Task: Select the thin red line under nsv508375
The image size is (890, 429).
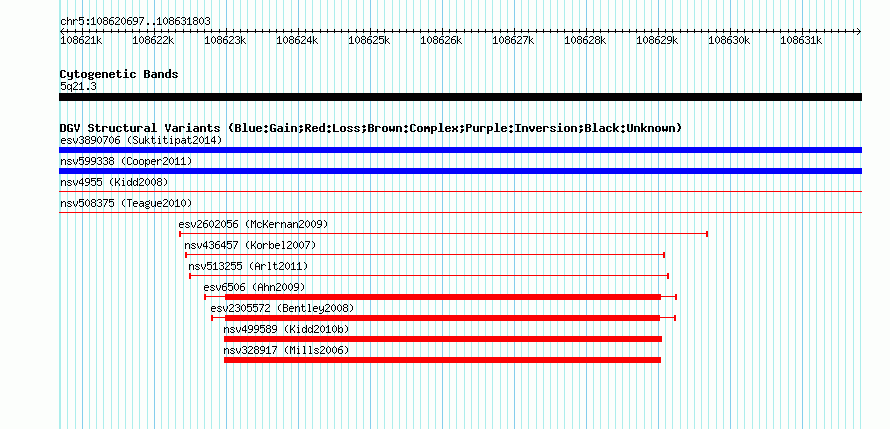Action: [460, 213]
